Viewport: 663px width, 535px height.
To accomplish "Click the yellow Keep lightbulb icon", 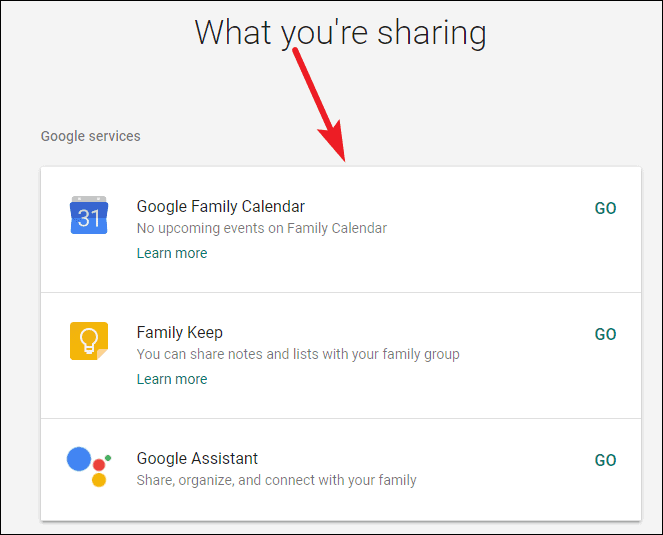I will pos(89,341).
